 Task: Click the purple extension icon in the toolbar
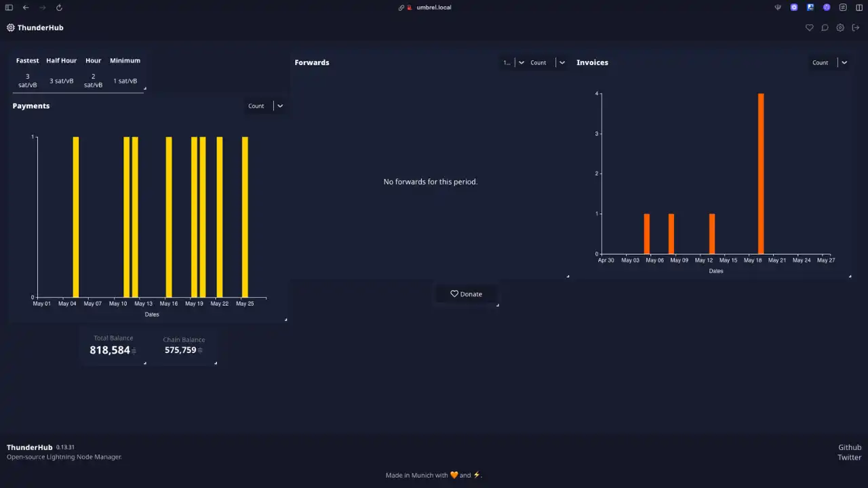[826, 7]
